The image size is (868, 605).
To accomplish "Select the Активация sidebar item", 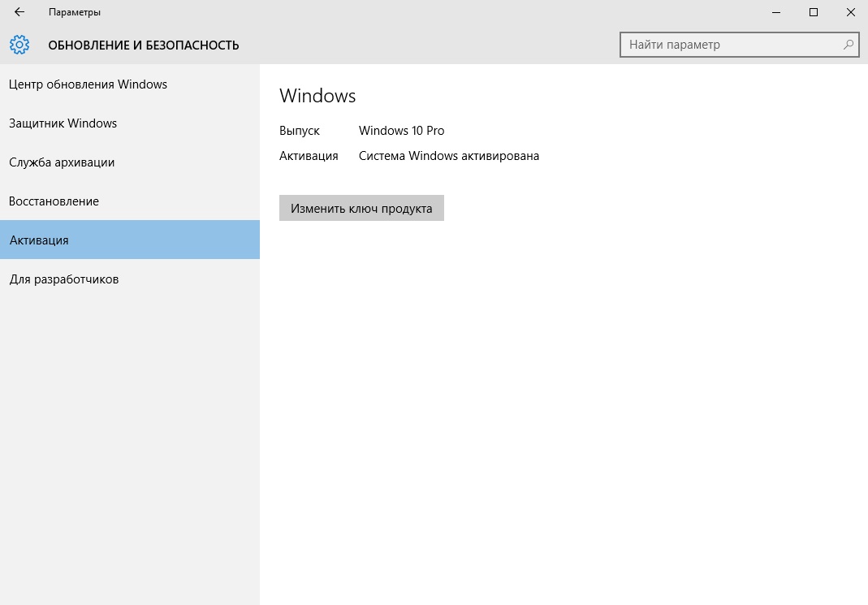I will click(x=130, y=240).
